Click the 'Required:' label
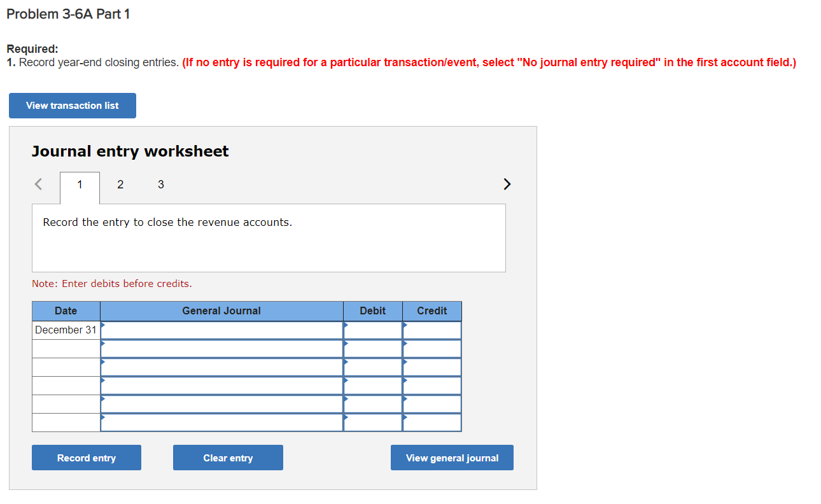The image size is (821, 504). tap(32, 49)
